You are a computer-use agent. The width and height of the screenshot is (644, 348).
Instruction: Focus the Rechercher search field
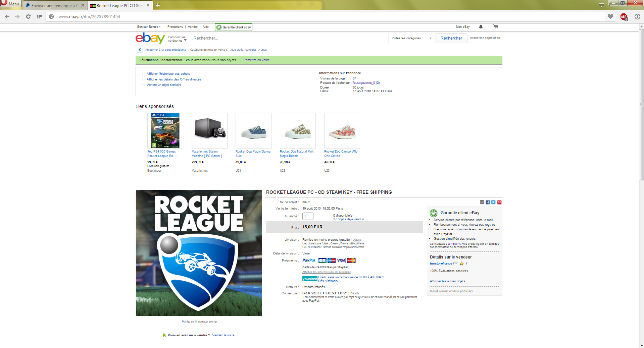pos(289,38)
